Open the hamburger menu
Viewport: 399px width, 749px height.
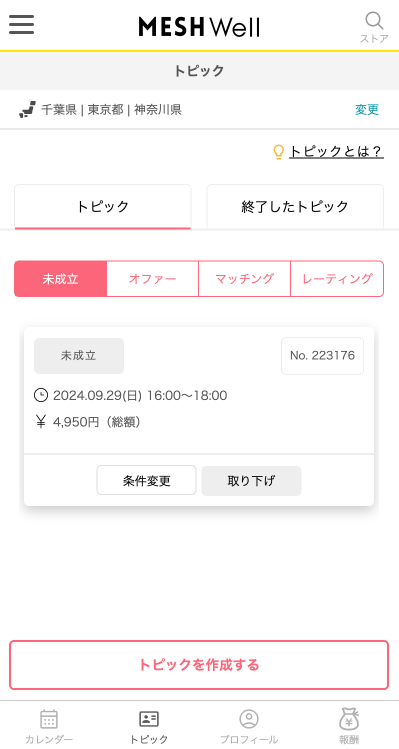click(x=22, y=24)
